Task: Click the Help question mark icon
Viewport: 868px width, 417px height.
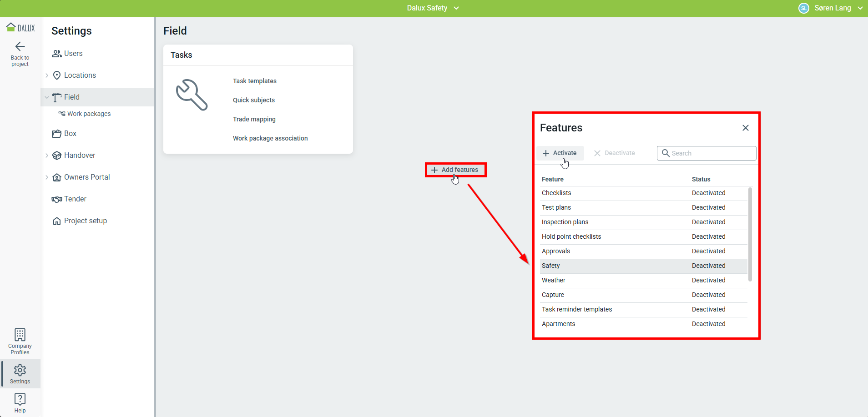Action: (20, 399)
